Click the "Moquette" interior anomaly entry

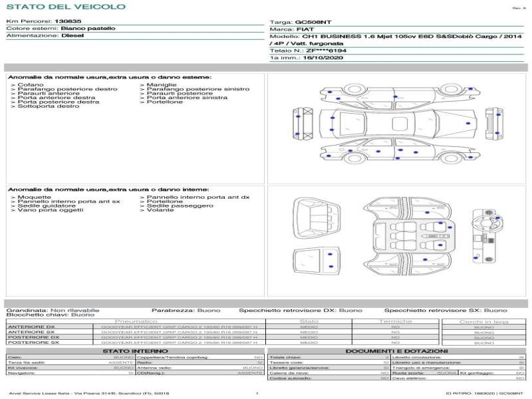pyautogui.click(x=35, y=197)
